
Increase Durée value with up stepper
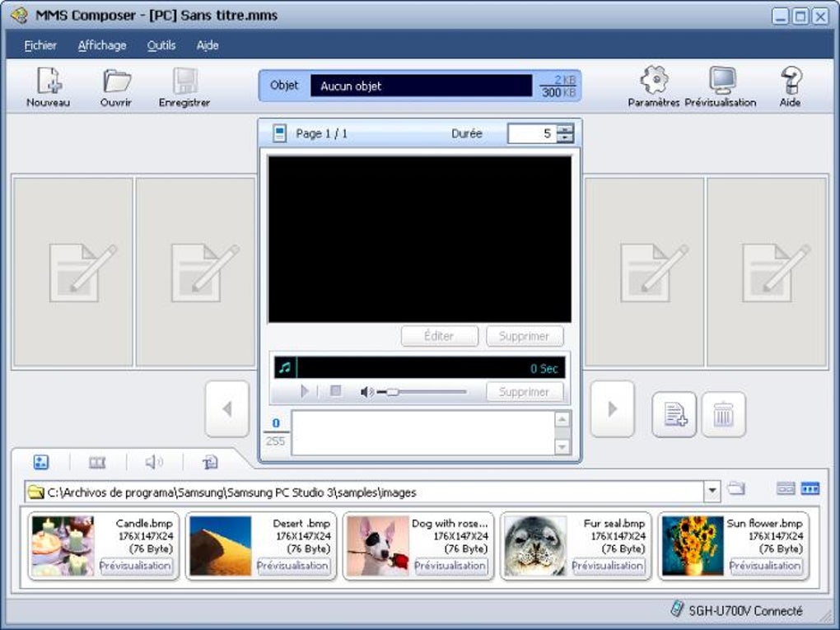pyautogui.click(x=565, y=128)
